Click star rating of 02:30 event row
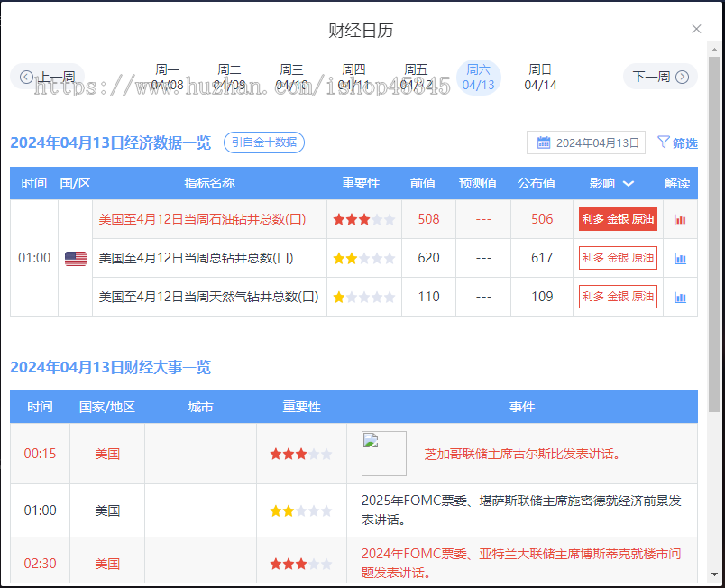725x588 pixels. click(301, 565)
